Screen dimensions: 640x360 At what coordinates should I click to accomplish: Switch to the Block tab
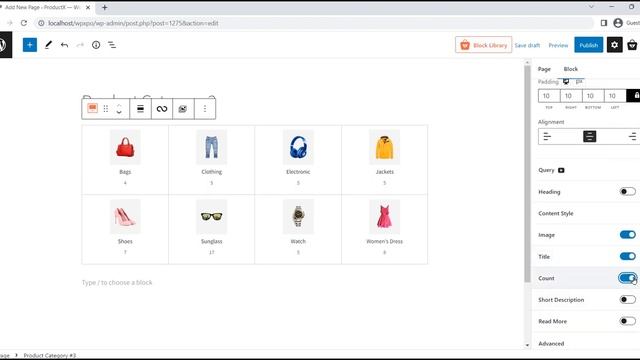571,69
